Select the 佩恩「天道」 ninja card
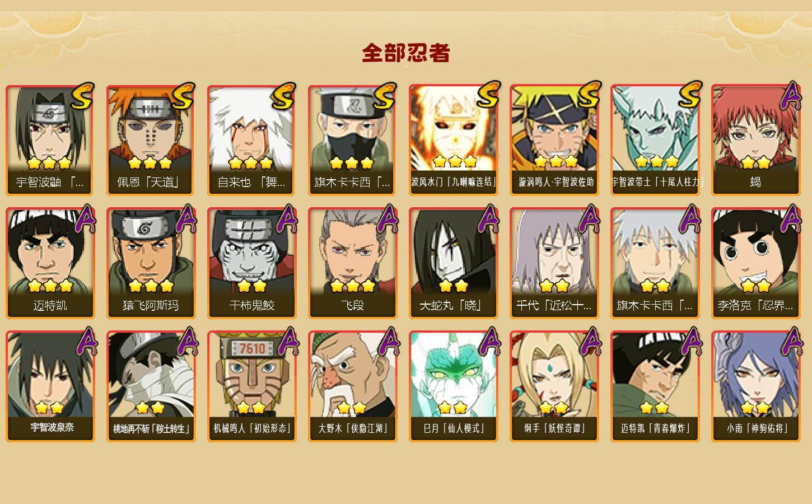Image resolution: width=812 pixels, height=504 pixels. click(x=151, y=140)
